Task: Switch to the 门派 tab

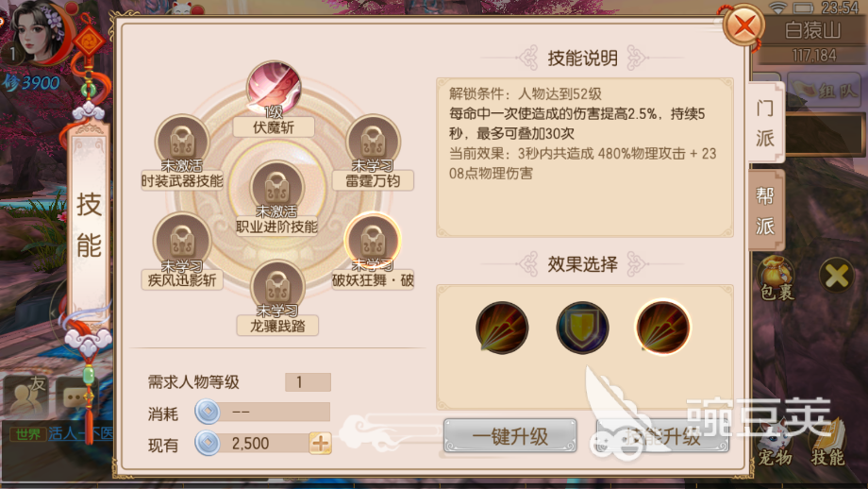Action: pos(765,122)
